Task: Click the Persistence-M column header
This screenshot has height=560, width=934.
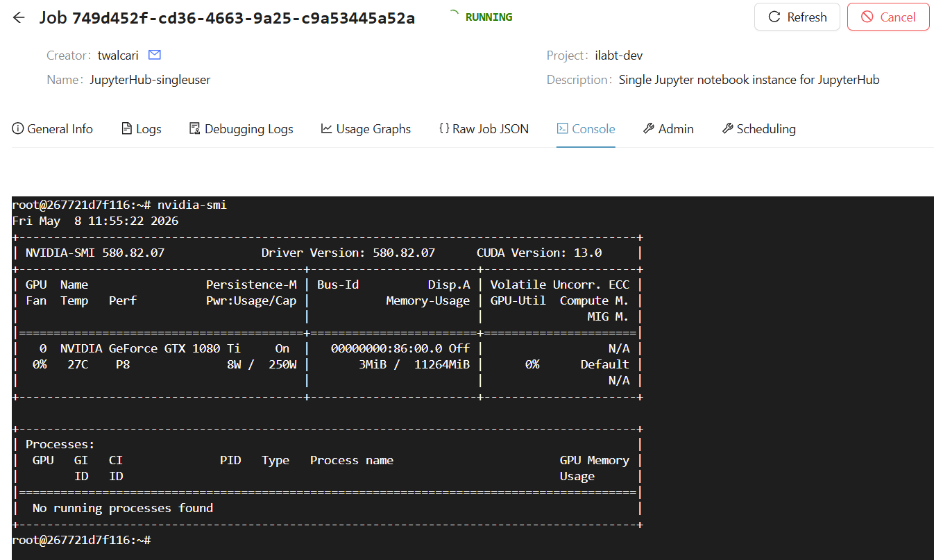Action: tap(251, 285)
